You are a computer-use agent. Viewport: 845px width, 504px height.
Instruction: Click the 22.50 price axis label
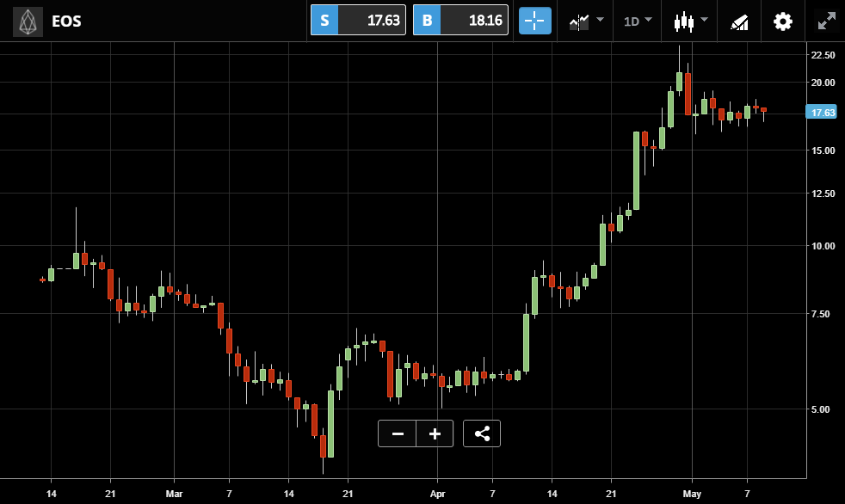pyautogui.click(x=823, y=55)
